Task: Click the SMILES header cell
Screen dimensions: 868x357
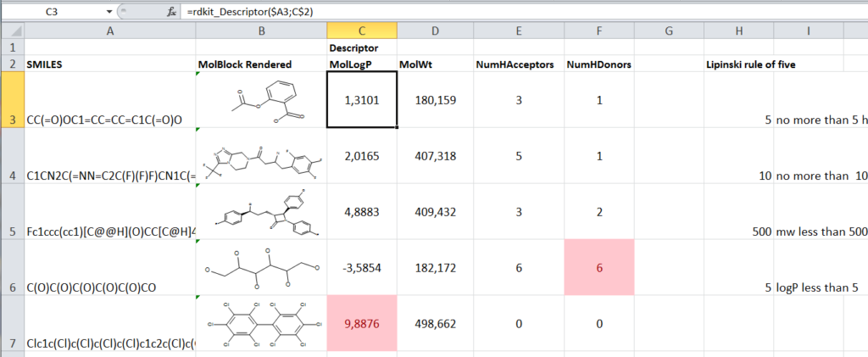Action: coord(109,64)
